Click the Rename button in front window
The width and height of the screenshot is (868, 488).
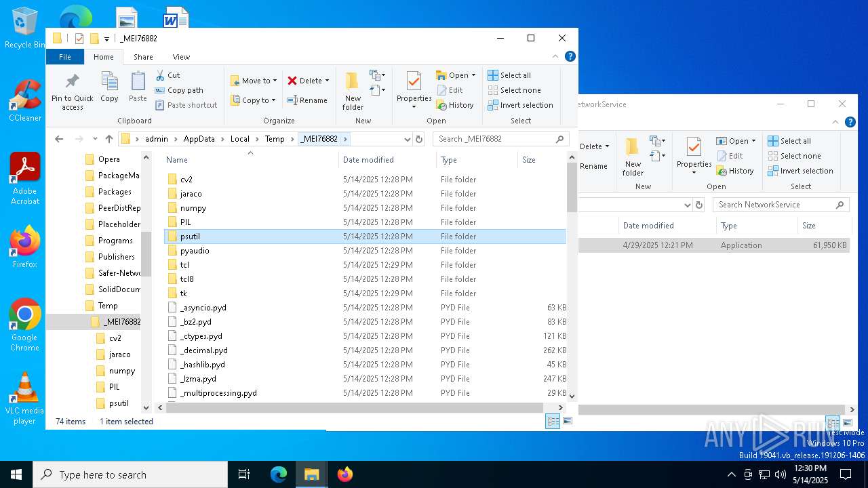pyautogui.click(x=307, y=100)
